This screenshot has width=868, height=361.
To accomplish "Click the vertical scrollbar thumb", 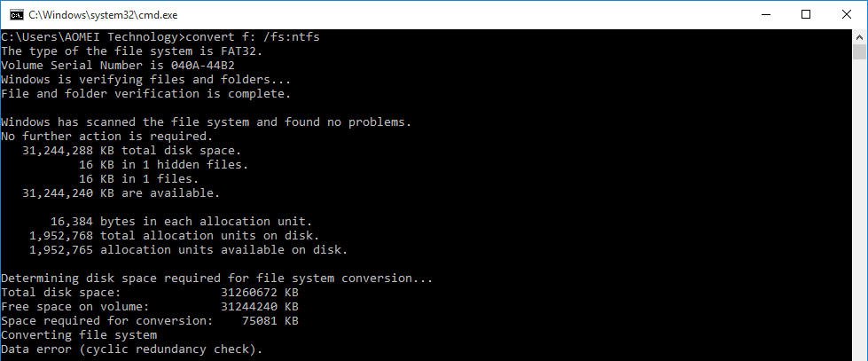I will coord(859,53).
